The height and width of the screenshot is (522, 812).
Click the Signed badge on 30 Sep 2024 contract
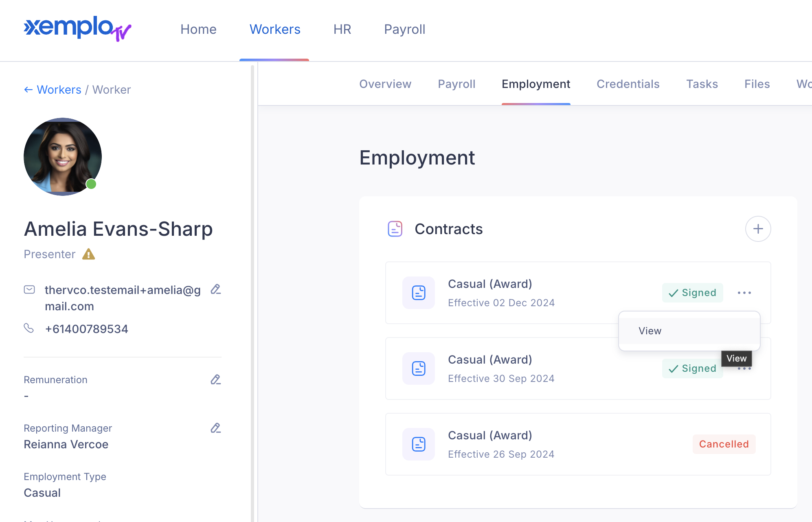[692, 368]
